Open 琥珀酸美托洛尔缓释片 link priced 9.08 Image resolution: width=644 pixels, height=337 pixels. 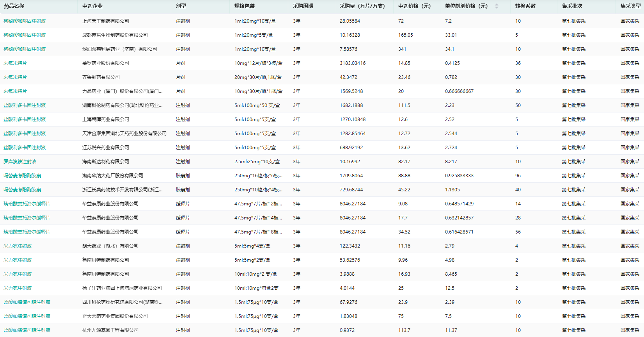[27, 204]
